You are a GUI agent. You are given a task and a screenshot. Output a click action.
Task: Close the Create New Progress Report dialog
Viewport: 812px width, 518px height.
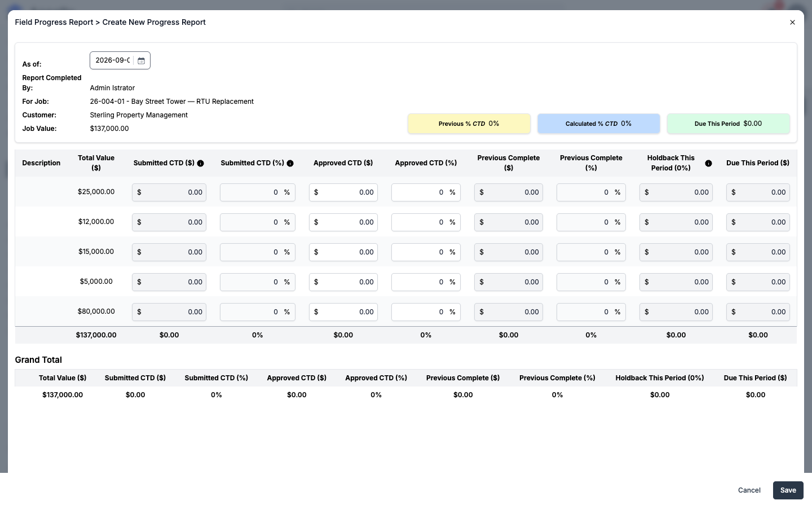click(792, 23)
